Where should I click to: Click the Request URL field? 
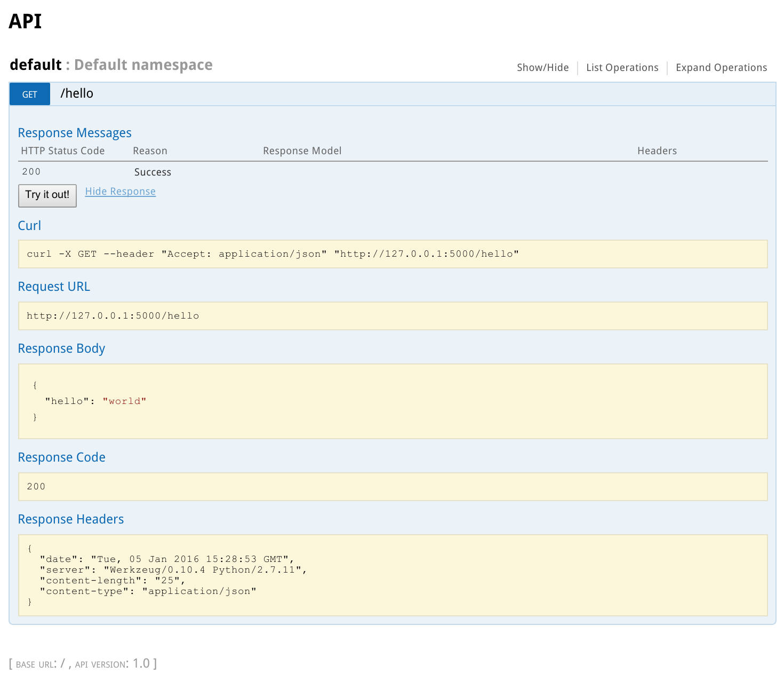click(x=392, y=316)
